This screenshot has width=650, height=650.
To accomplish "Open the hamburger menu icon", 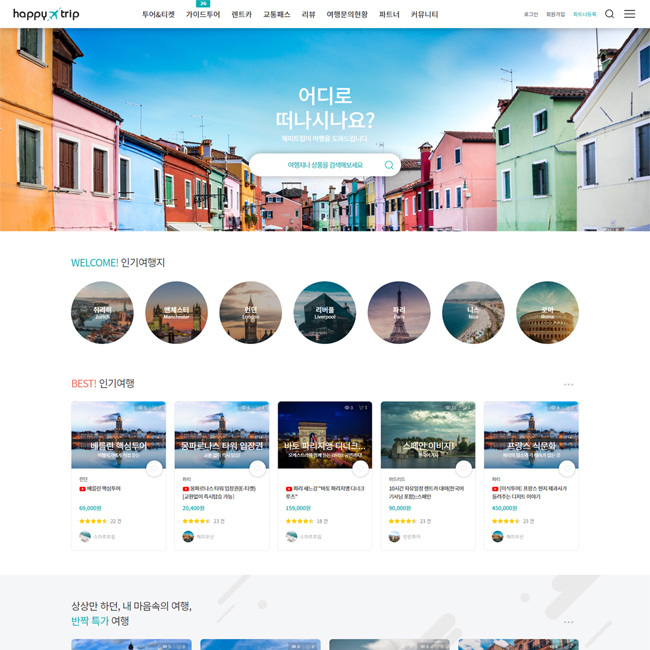I will [x=629, y=14].
